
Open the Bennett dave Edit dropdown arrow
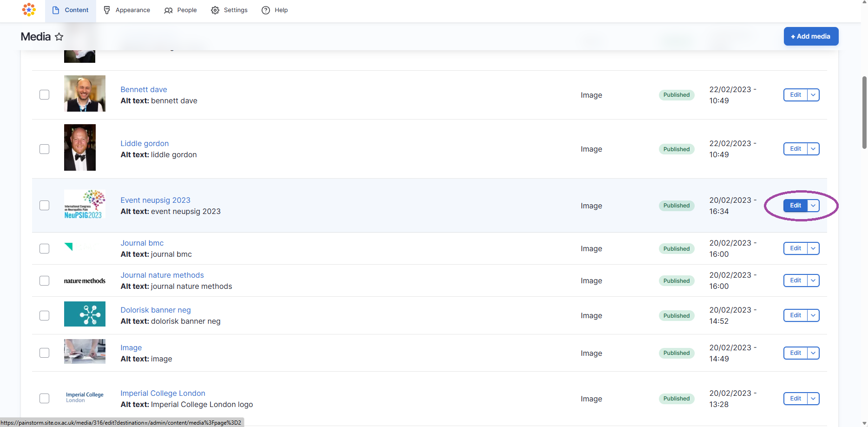click(x=813, y=95)
